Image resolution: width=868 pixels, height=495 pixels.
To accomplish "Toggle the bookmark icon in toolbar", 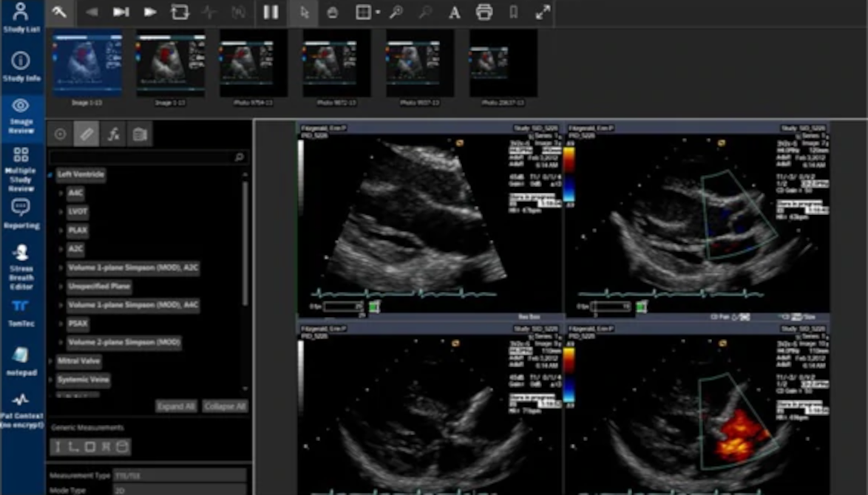I will 514,13.
